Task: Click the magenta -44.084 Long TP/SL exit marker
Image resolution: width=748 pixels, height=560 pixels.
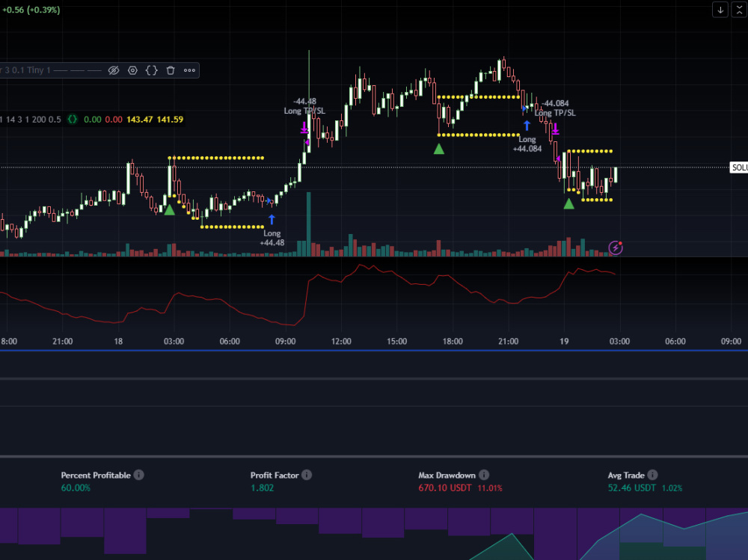Action: click(x=555, y=129)
